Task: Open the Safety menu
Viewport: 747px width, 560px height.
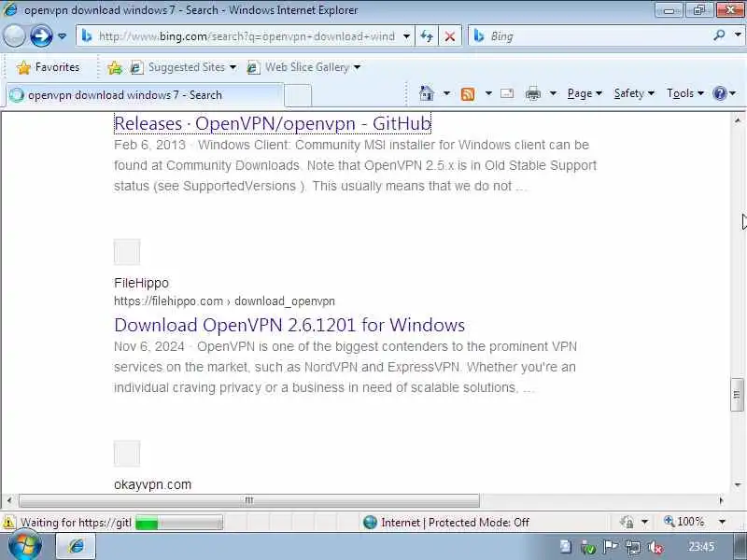Action: pos(634,93)
